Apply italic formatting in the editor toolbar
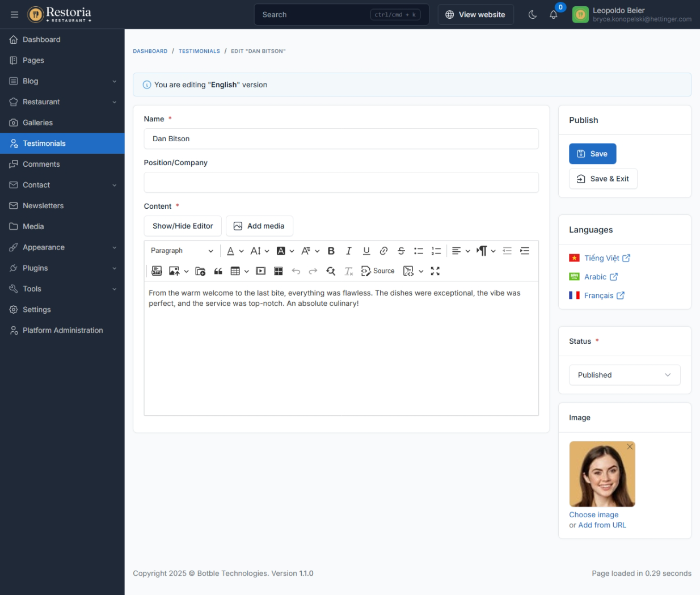The width and height of the screenshot is (700, 595). pos(349,251)
